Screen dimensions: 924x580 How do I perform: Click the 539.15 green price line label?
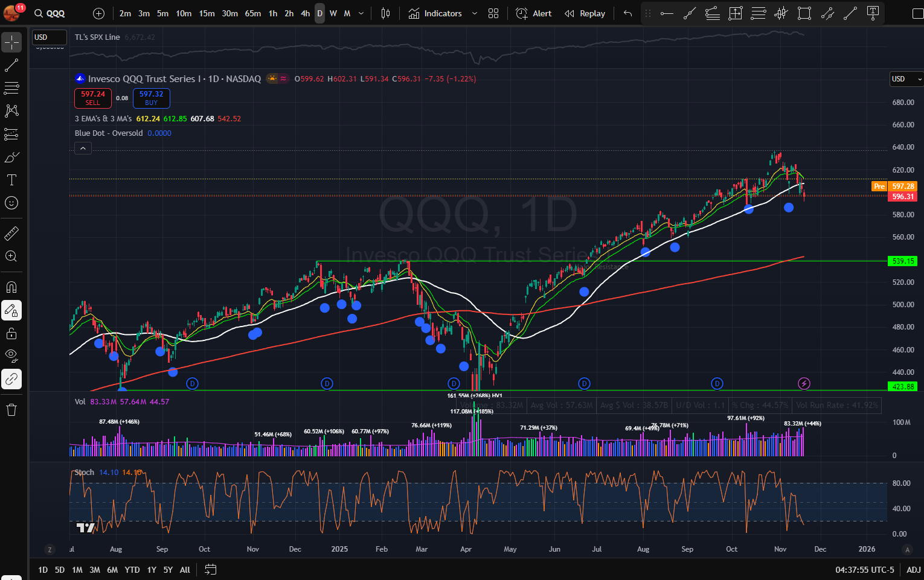(903, 261)
